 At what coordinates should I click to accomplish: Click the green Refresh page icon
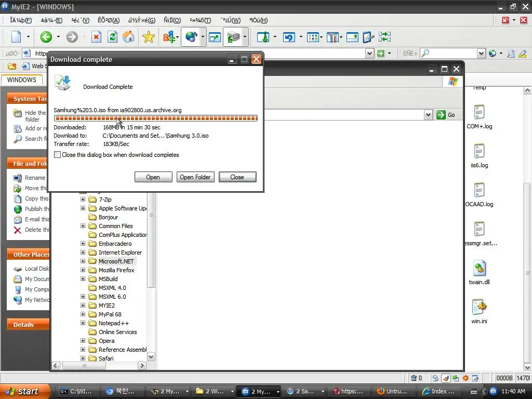(112, 37)
